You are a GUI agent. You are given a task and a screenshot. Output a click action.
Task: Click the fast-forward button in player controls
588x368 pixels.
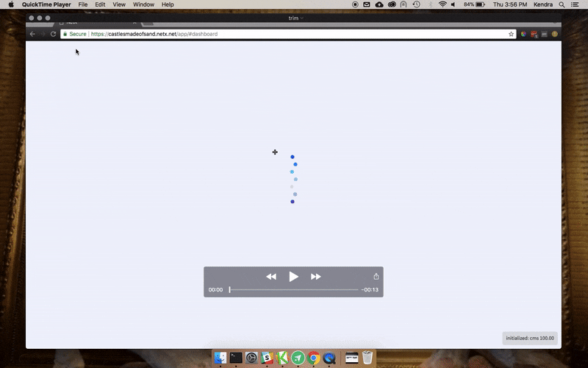[x=316, y=277]
